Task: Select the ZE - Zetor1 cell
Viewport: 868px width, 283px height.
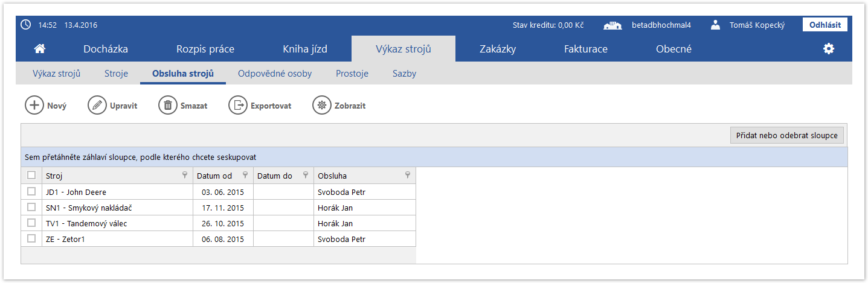Action: pos(117,239)
